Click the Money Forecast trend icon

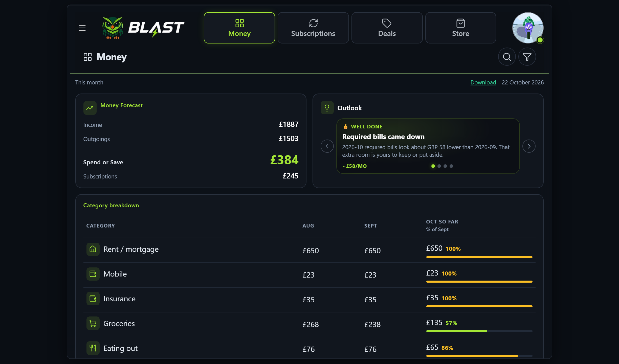click(x=90, y=108)
